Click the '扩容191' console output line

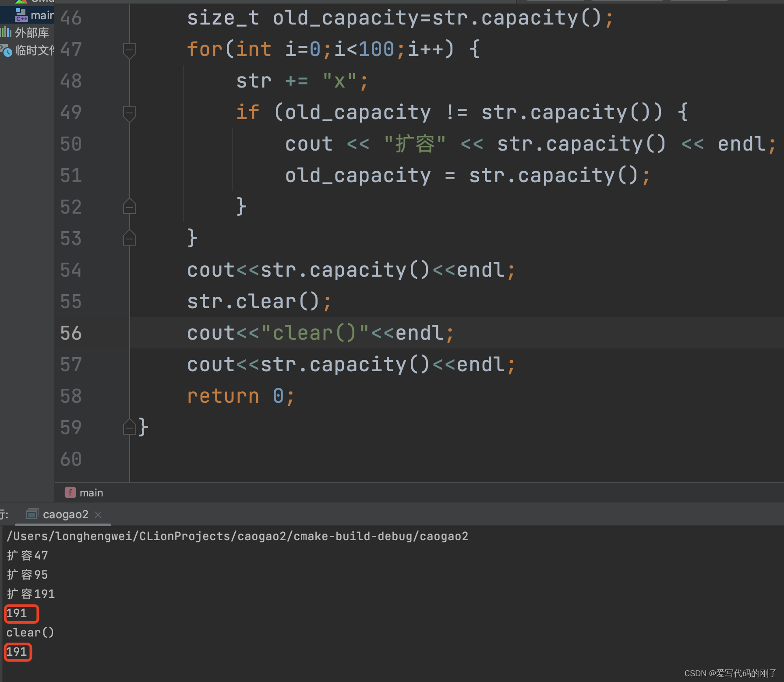coord(31,594)
